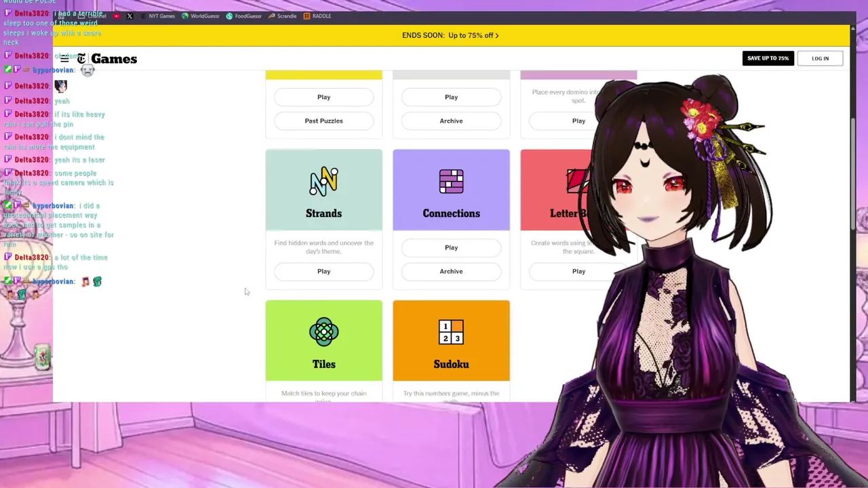Open the hamburger navigation menu
Viewport: 868px width, 488px height.
(x=64, y=59)
